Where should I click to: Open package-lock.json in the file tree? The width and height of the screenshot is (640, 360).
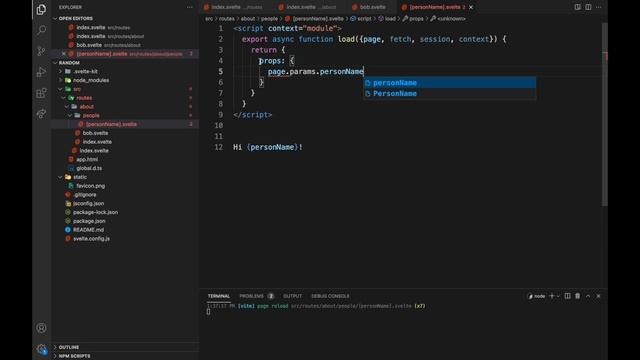click(x=95, y=212)
